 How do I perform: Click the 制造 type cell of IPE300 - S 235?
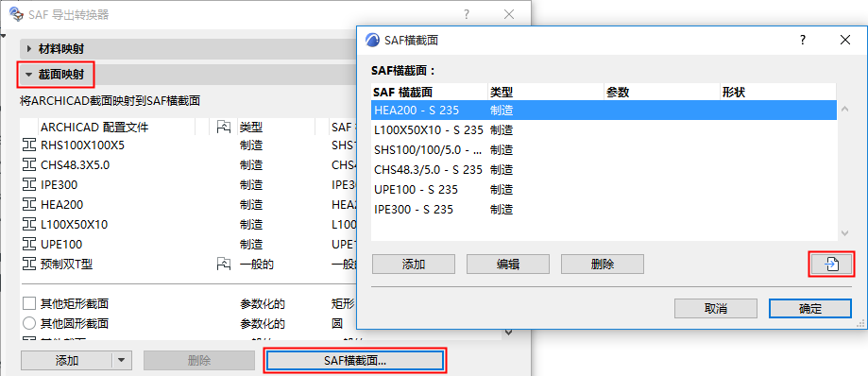[x=502, y=210]
